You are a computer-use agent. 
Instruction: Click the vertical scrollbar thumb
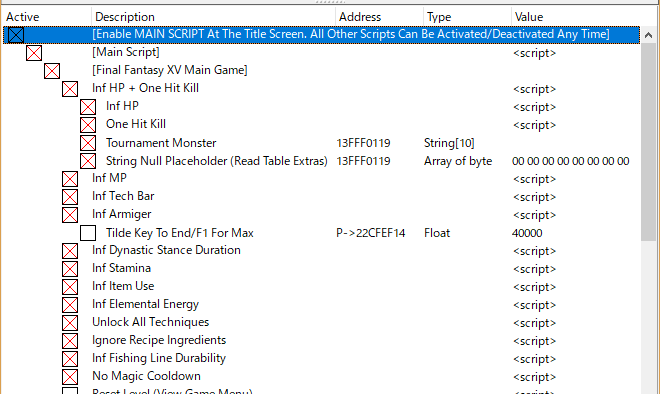coord(649,142)
